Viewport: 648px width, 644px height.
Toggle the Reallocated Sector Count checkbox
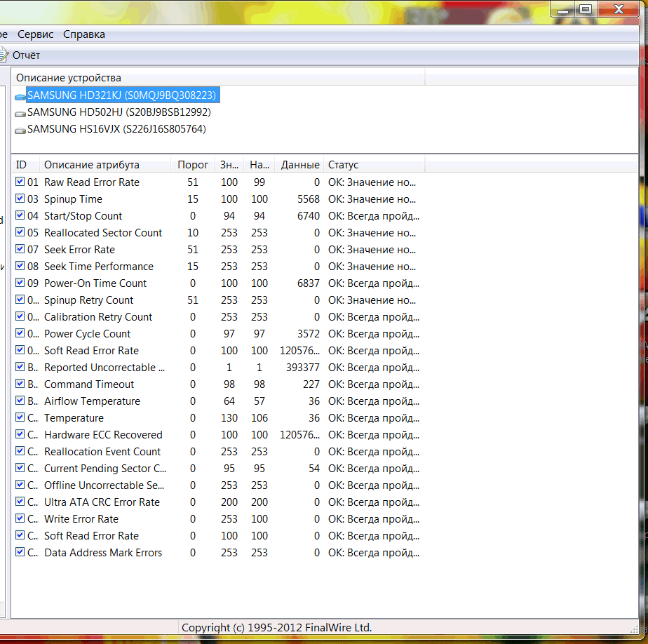[x=20, y=232]
